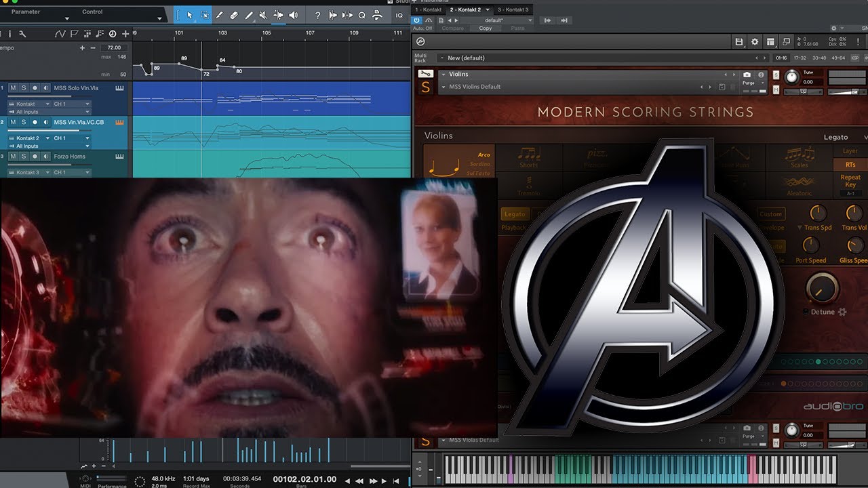The width and height of the screenshot is (868, 488).
Task: Toggle the IQ quantize button
Action: click(x=399, y=16)
